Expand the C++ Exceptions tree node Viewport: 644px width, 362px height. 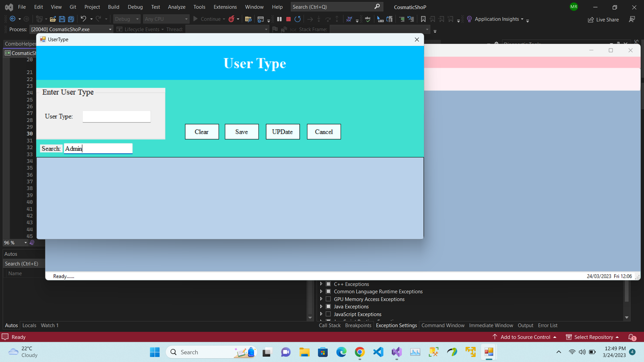coord(321,284)
